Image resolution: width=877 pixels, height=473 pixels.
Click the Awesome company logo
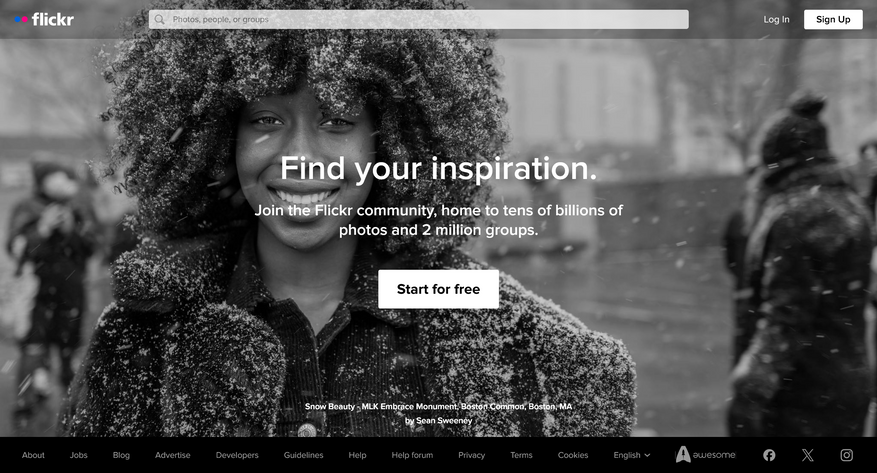(x=705, y=455)
